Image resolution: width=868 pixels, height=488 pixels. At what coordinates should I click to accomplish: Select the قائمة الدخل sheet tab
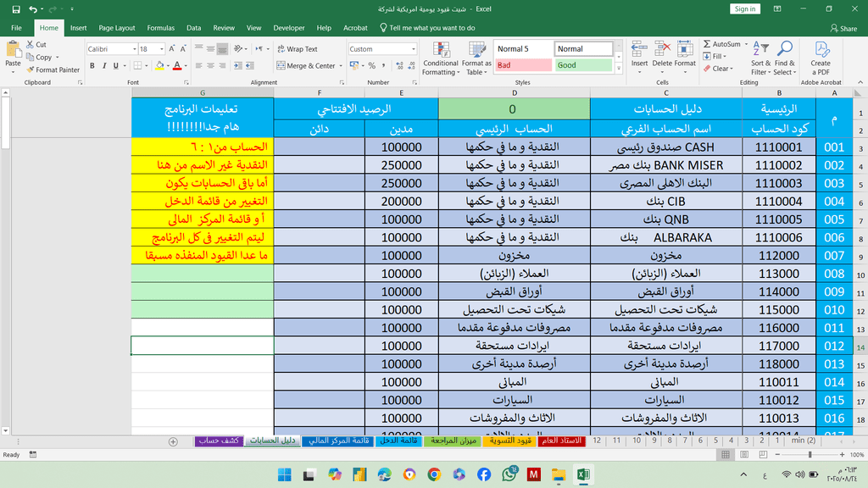click(399, 441)
